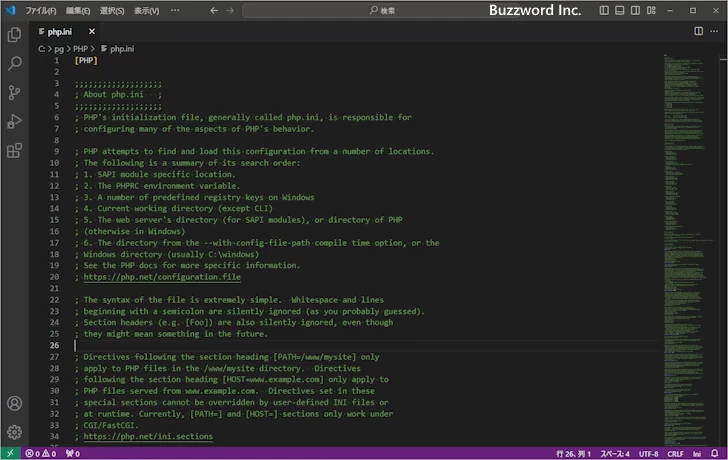Open the Explorer view in activity bar
This screenshot has width=728, height=460.
14,34
